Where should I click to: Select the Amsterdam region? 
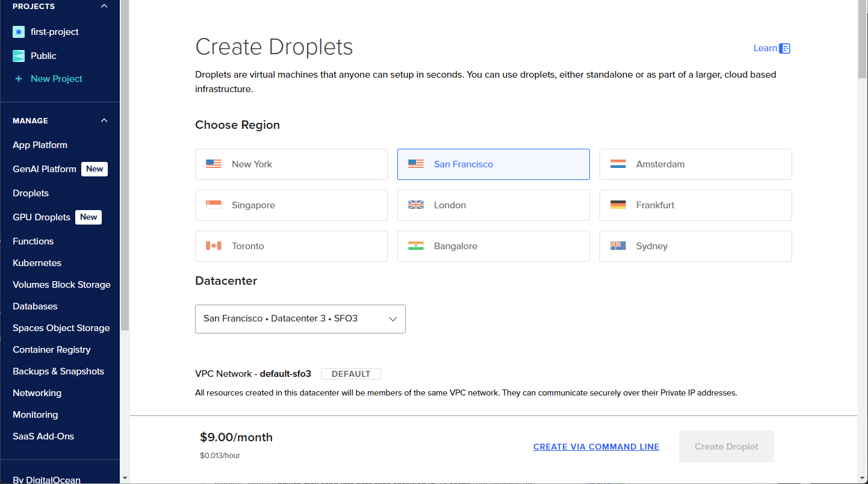coord(696,164)
